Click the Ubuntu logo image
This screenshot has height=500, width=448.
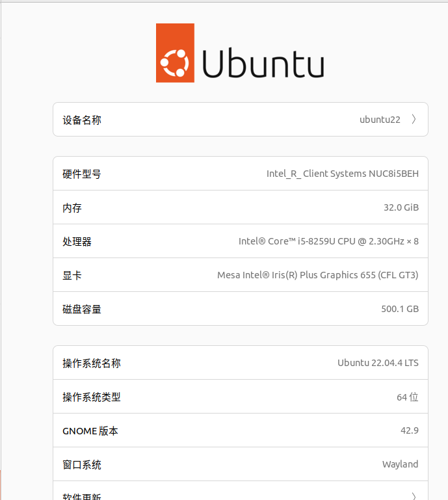pyautogui.click(x=240, y=53)
